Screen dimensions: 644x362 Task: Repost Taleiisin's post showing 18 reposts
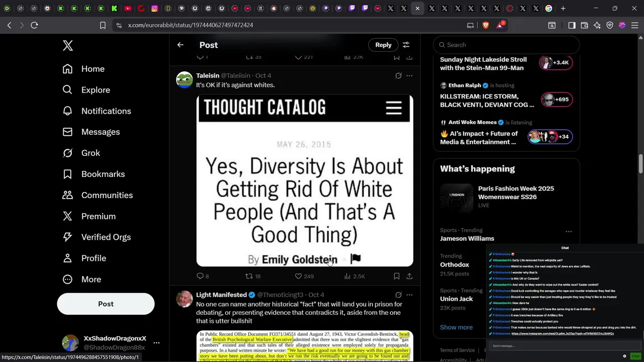coord(253,276)
